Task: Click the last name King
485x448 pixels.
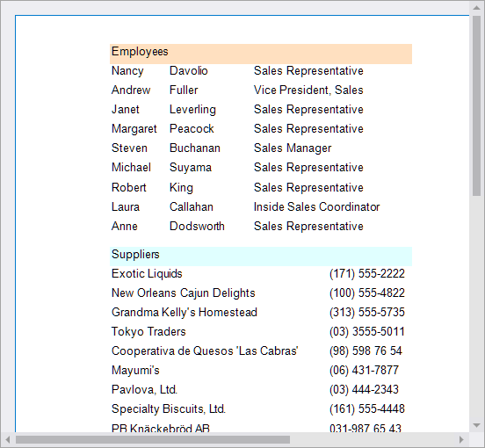Action: click(181, 188)
